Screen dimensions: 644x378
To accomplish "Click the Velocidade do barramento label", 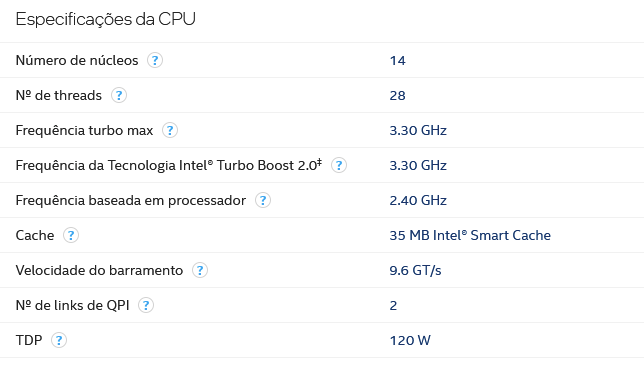I will pos(99,270).
